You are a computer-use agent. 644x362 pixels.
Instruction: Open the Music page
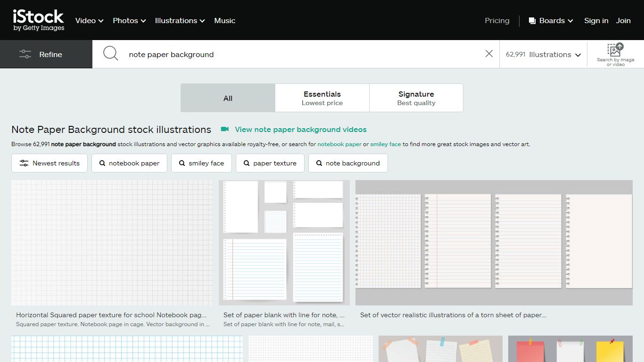pyautogui.click(x=225, y=20)
